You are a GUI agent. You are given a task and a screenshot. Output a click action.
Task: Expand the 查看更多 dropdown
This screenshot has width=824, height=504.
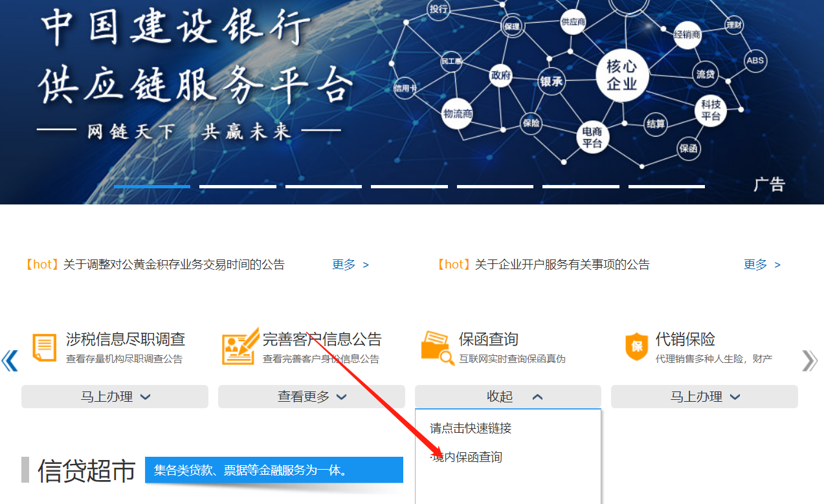[x=311, y=397]
